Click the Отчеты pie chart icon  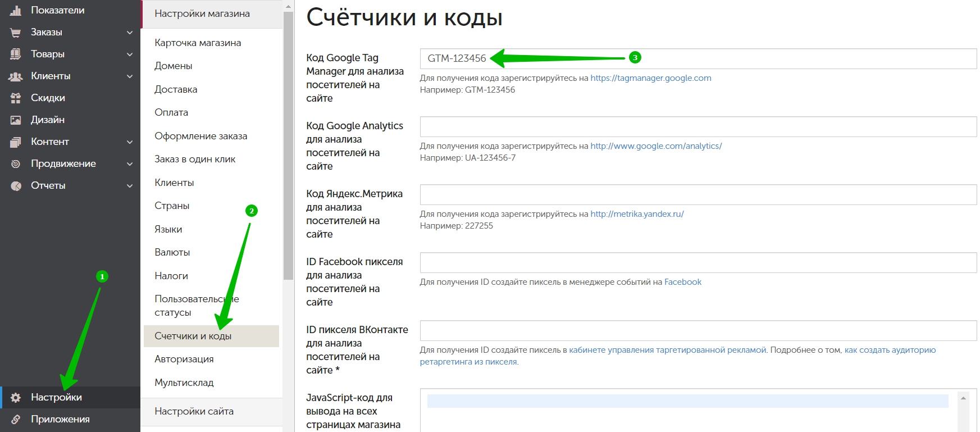coord(16,185)
